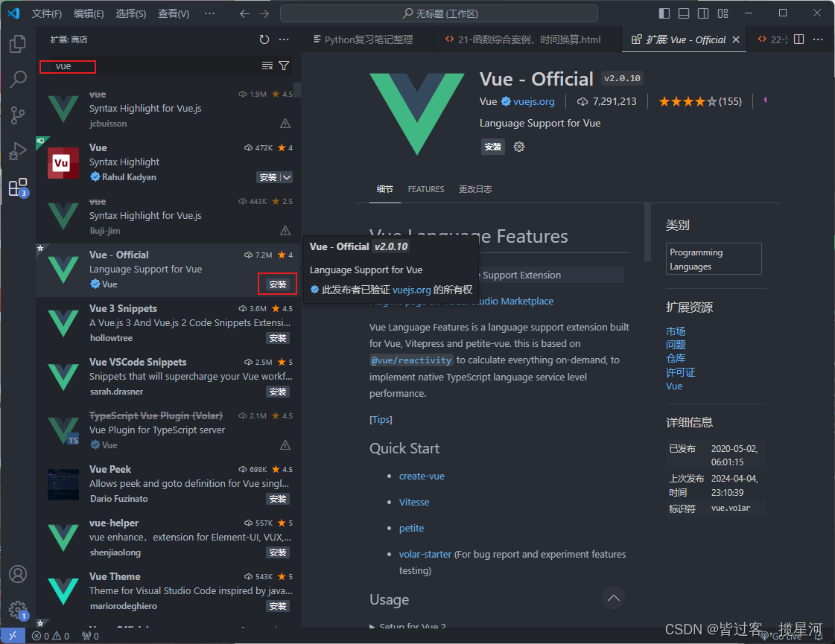835x644 pixels.
Task: Open the petite link
Action: tap(412, 529)
